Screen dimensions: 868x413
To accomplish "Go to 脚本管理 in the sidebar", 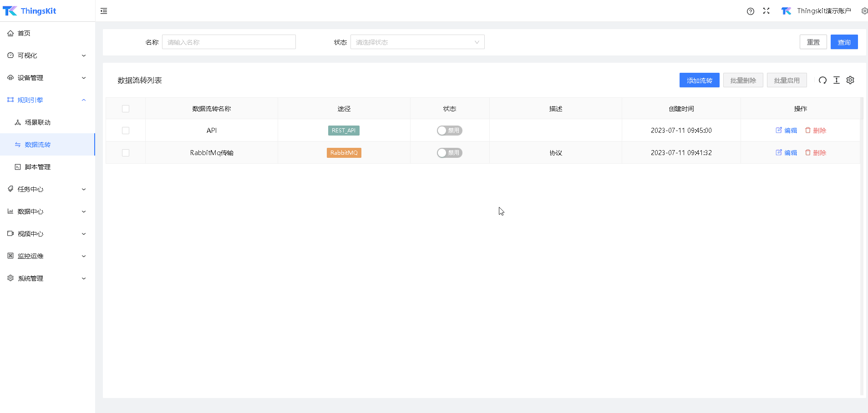I will click(x=37, y=167).
